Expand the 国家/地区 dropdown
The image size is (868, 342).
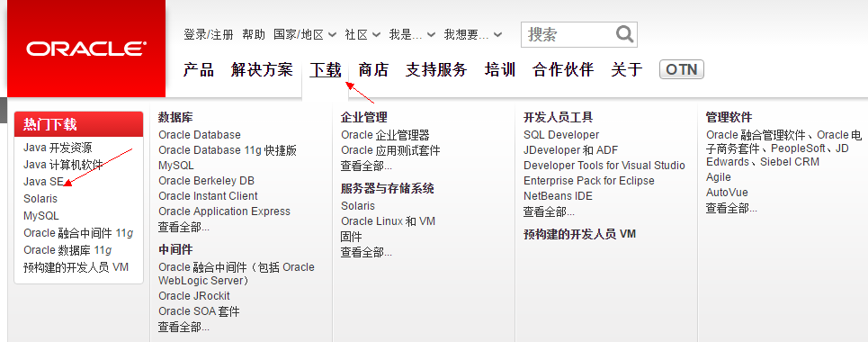pyautogui.click(x=305, y=34)
